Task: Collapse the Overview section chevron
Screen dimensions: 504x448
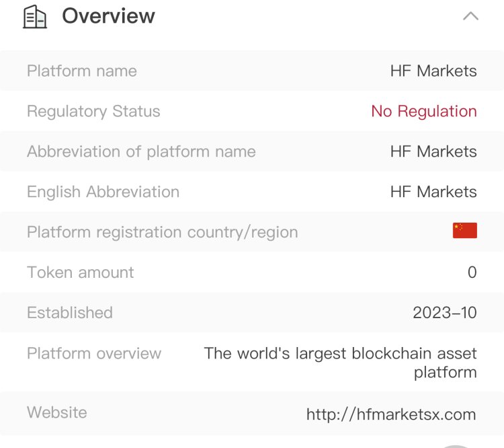Action: pyautogui.click(x=470, y=16)
